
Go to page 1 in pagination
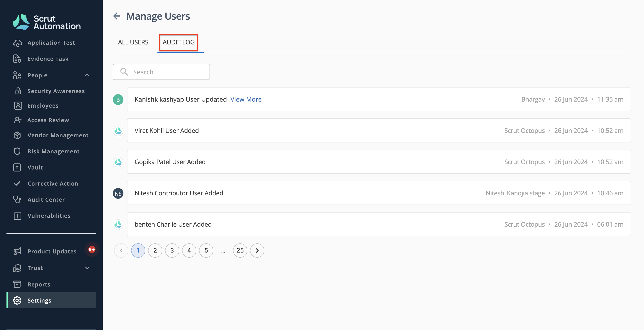(x=138, y=250)
